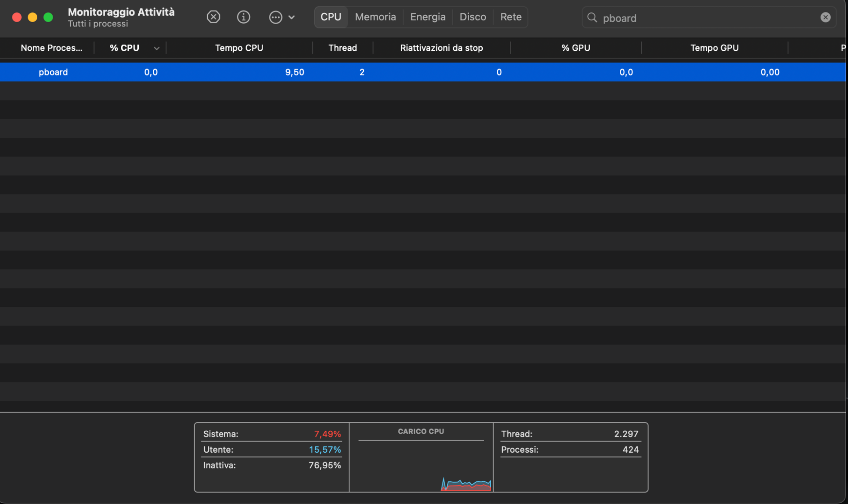Open the Energia view

(427, 17)
